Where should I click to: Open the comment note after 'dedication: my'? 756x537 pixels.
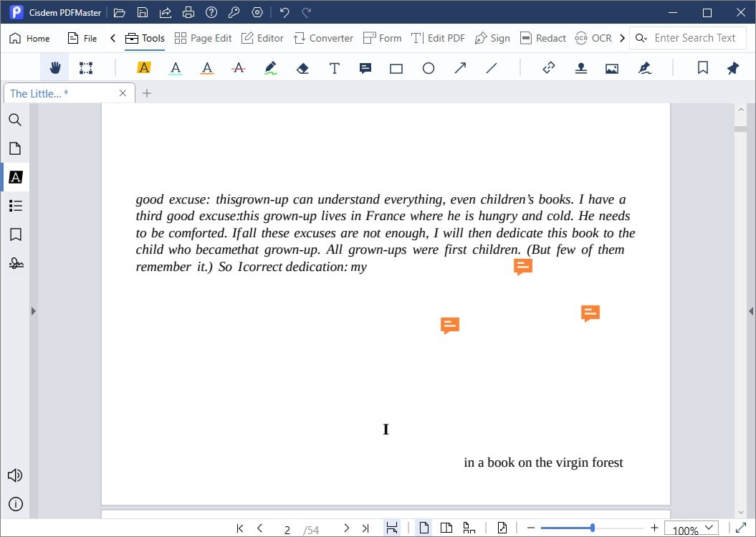[523, 267]
